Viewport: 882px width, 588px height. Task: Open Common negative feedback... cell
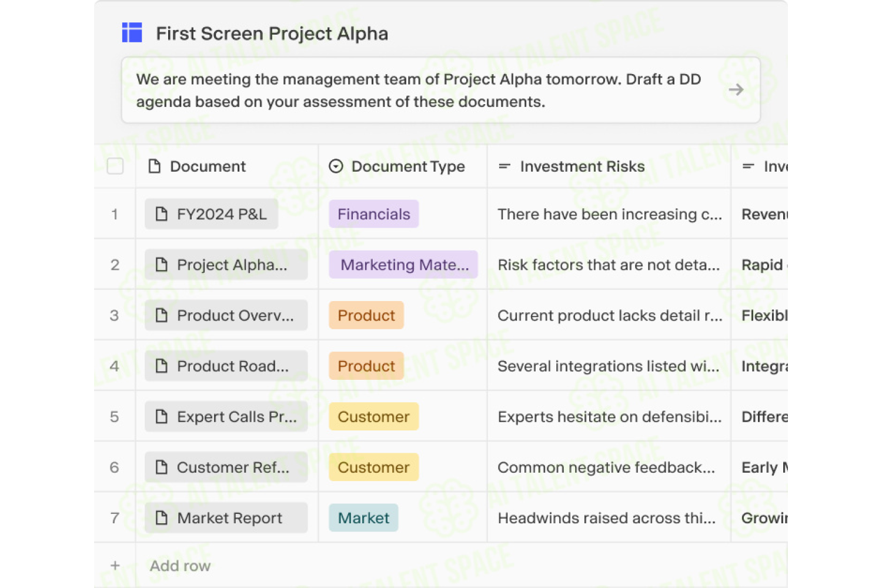point(609,467)
